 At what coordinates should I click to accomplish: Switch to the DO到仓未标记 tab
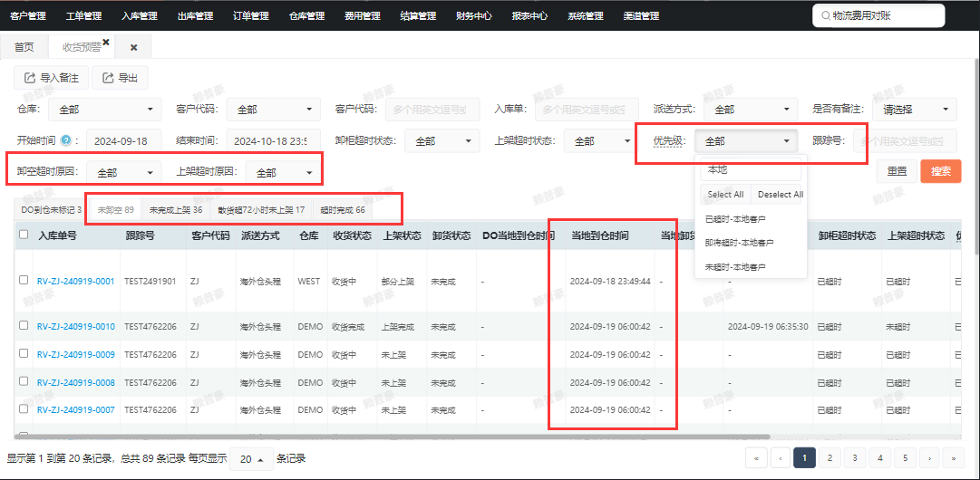(x=52, y=210)
